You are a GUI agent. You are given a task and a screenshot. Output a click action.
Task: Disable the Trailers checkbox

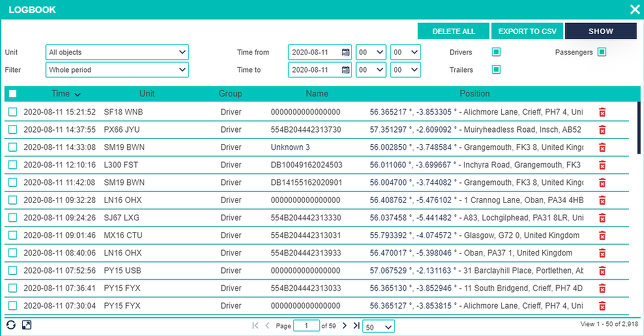coord(496,70)
